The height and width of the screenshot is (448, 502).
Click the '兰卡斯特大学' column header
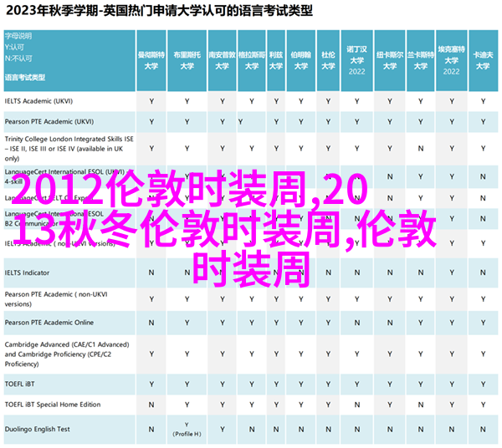[x=421, y=60]
